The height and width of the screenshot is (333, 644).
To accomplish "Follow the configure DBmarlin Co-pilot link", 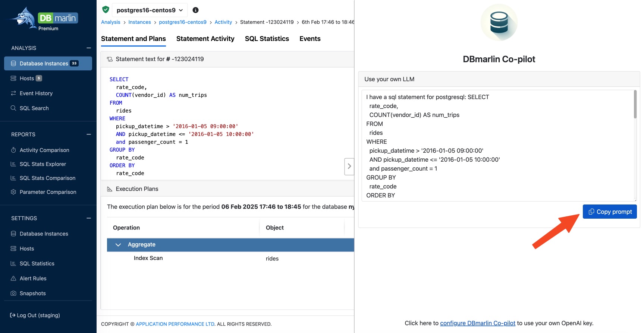I will click(477, 323).
